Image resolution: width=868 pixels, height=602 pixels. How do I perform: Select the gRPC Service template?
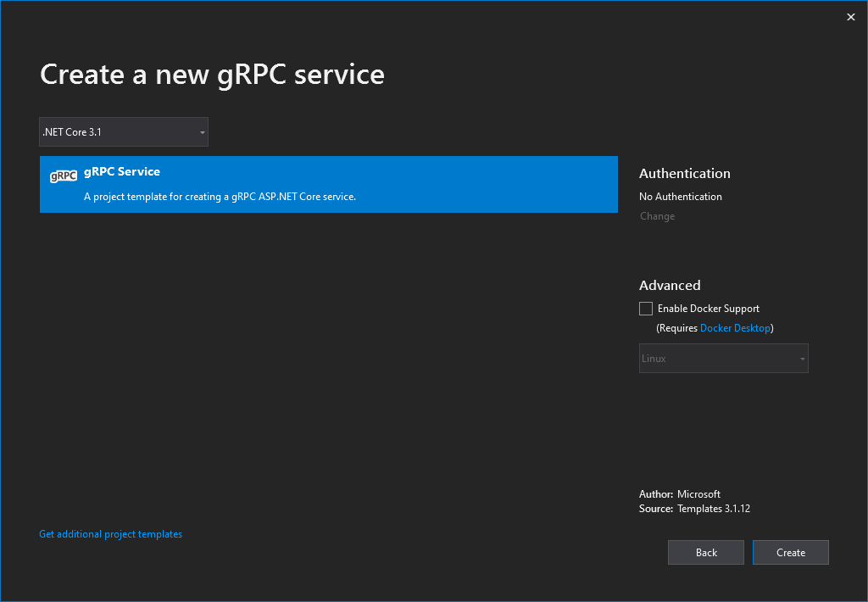328,185
